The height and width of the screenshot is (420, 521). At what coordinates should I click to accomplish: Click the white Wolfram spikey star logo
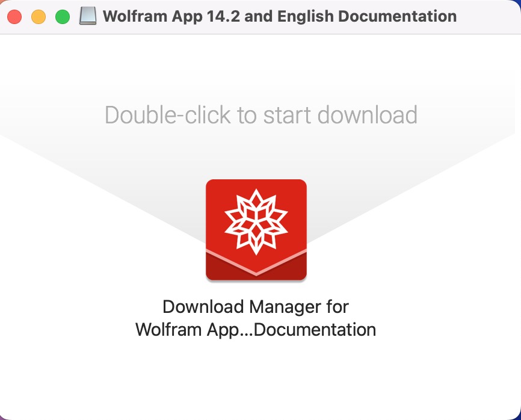pos(256,222)
